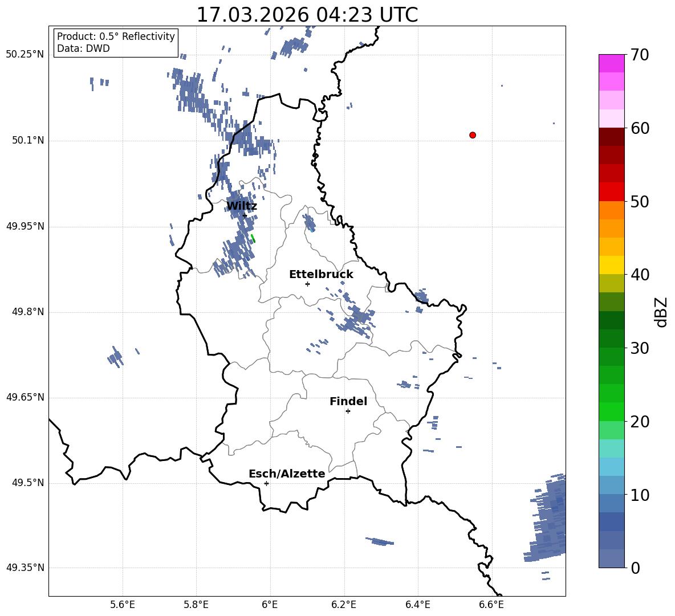Click the colorbar tick label 10

(640, 495)
